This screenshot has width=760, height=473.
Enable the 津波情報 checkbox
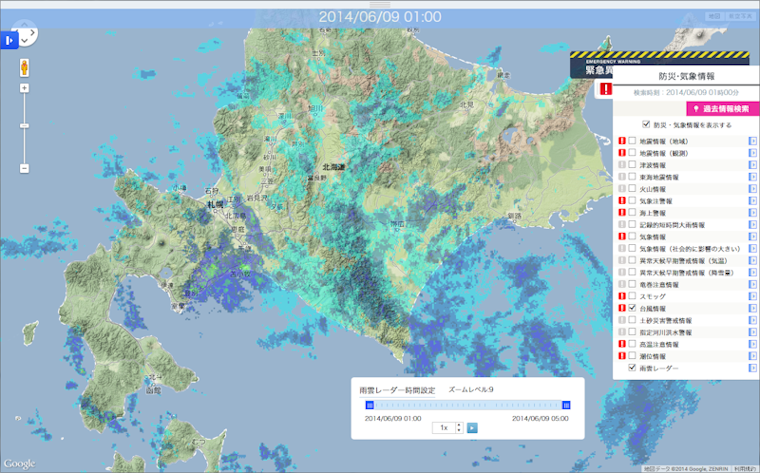pyautogui.click(x=632, y=165)
